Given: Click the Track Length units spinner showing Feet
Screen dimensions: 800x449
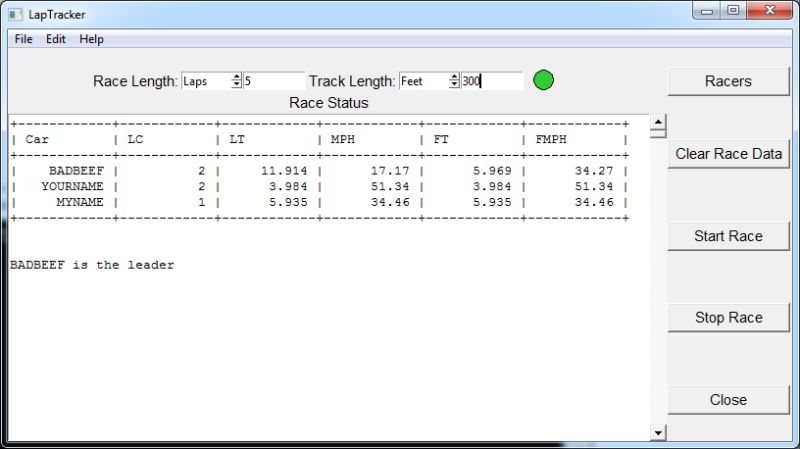Looking at the screenshot, I should click(x=430, y=81).
